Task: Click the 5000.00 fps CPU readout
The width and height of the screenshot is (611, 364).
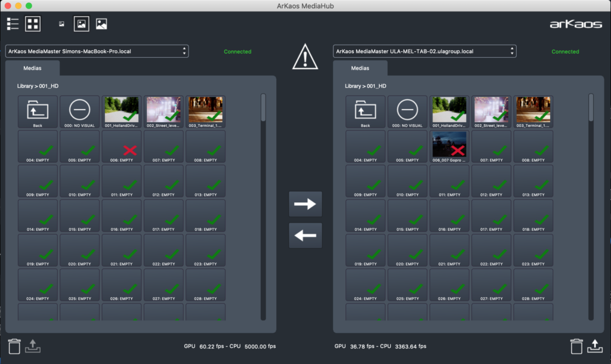Action: point(260,346)
